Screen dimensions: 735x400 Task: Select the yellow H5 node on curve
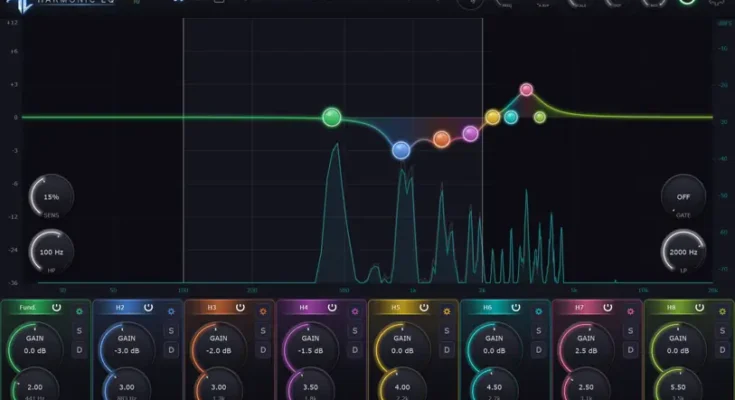point(493,117)
